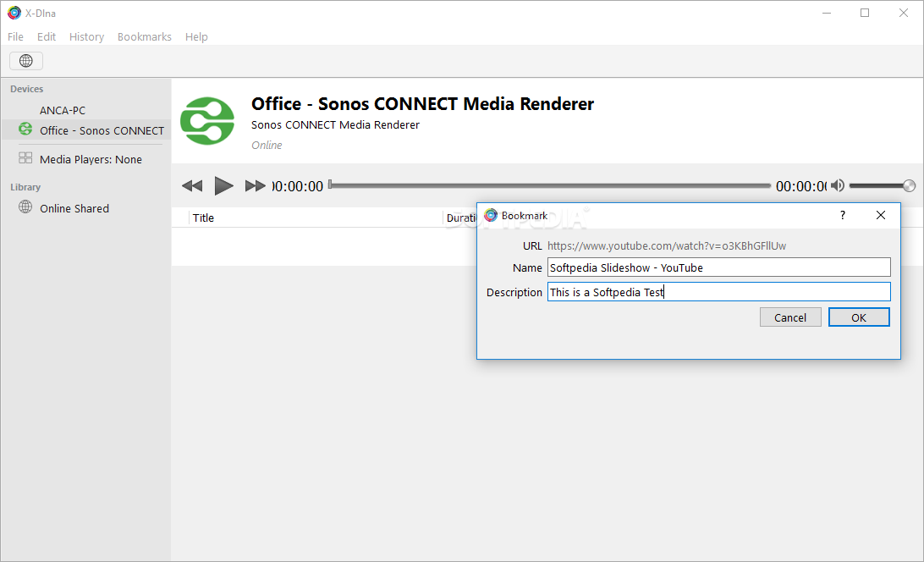Open the History menu
Image resolution: width=924 pixels, height=562 pixels.
[86, 36]
